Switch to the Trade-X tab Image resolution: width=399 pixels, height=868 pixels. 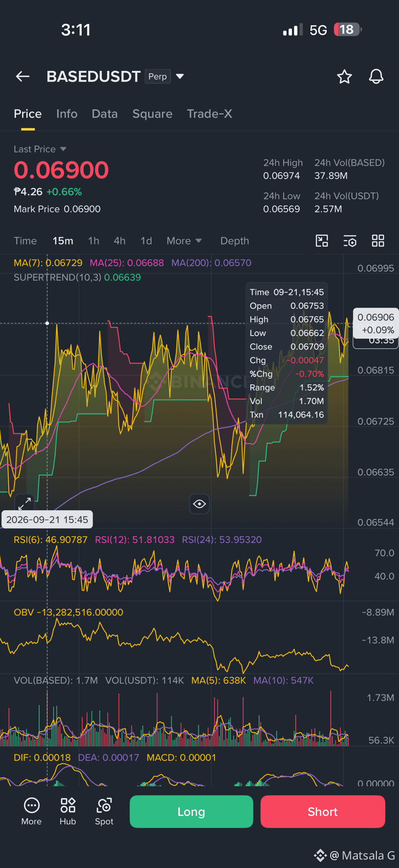click(210, 114)
